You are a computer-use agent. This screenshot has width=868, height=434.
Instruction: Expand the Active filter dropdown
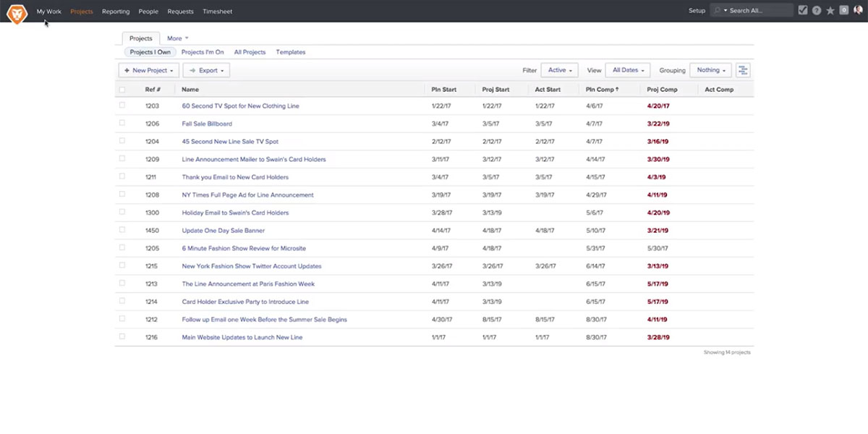click(560, 70)
